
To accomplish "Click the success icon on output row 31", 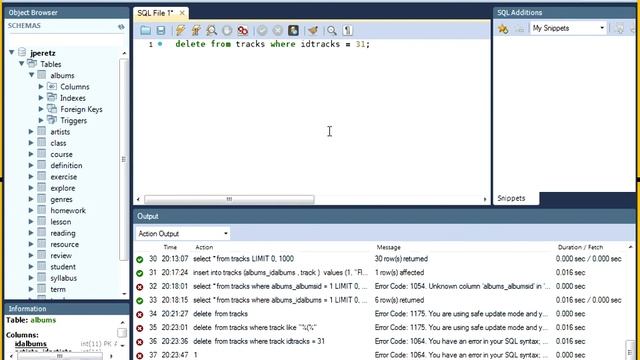I will pos(140,273).
